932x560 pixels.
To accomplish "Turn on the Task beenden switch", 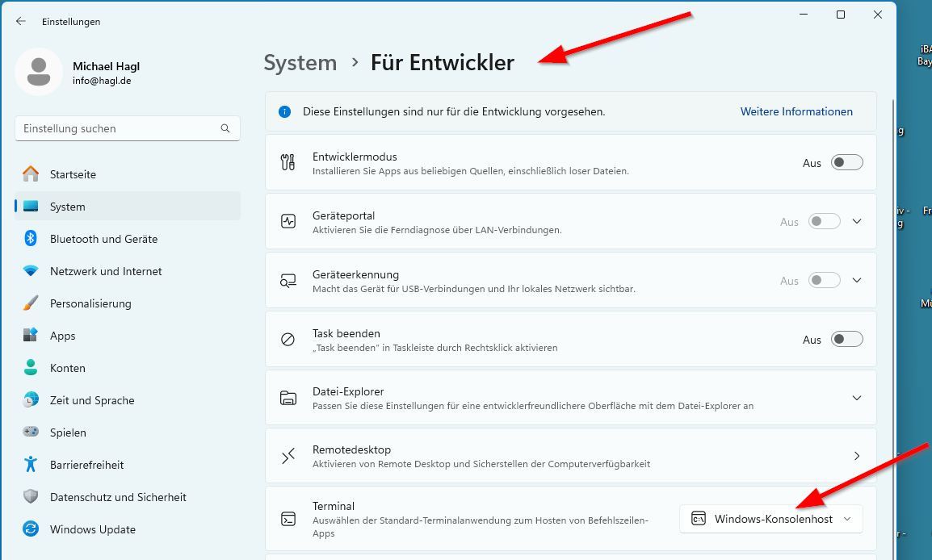I will coord(846,340).
